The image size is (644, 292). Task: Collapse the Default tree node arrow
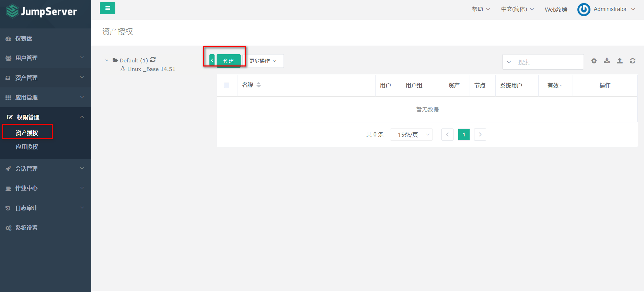tap(107, 60)
